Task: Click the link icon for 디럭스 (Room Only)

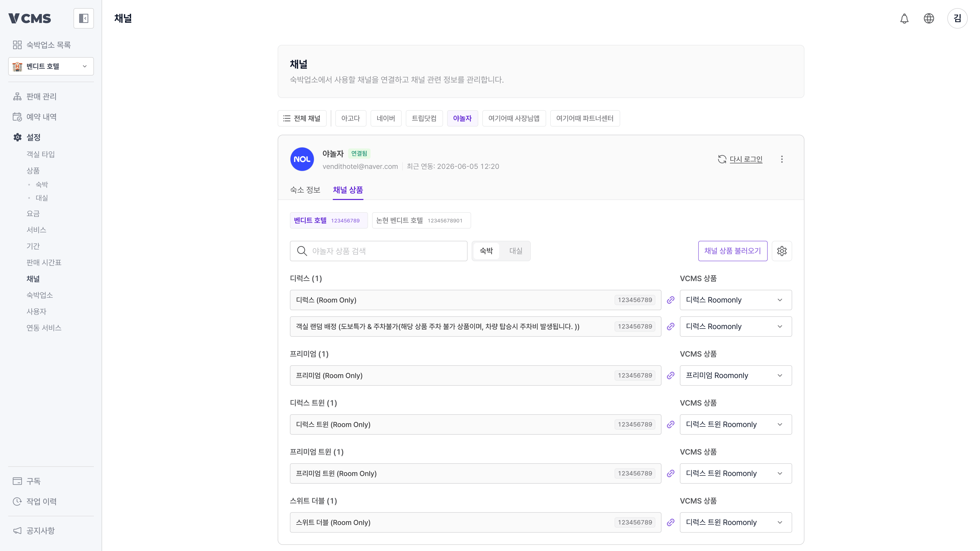Action: point(671,300)
